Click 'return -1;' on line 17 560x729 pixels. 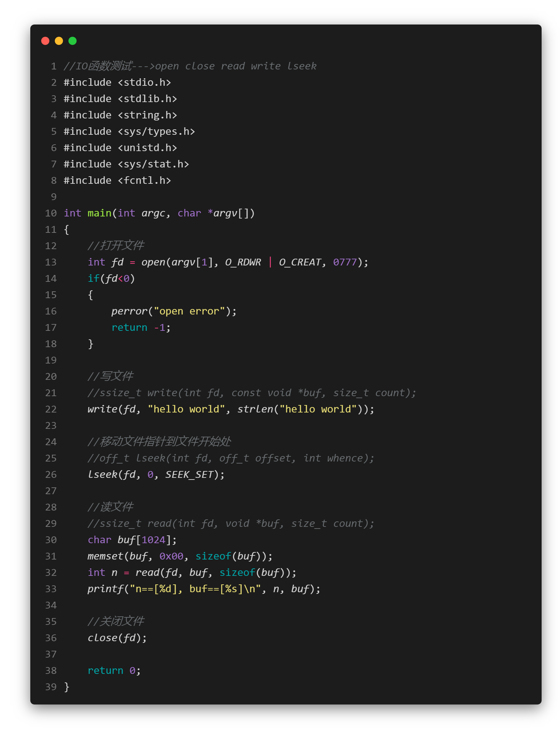tap(141, 327)
